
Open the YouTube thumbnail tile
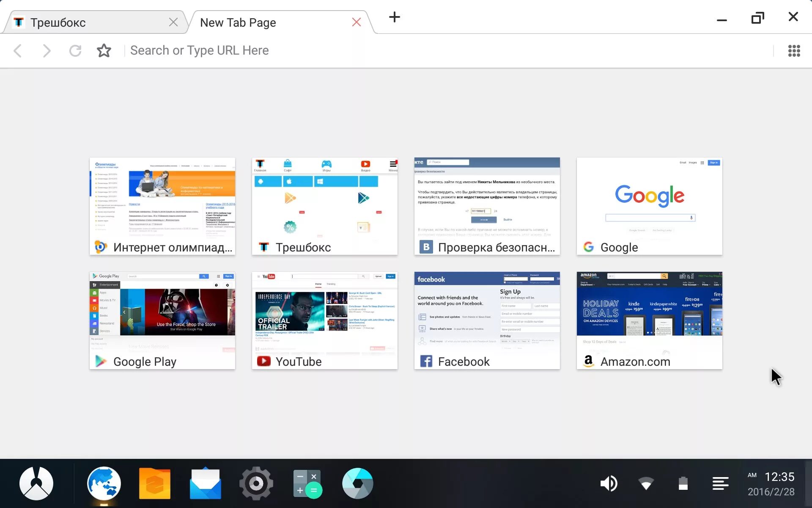pos(324,320)
